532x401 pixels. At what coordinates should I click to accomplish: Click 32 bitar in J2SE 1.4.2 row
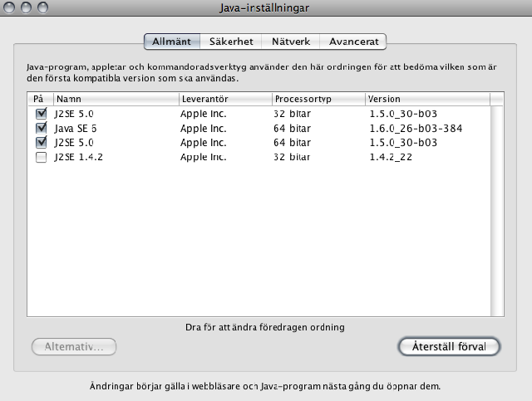(292, 157)
